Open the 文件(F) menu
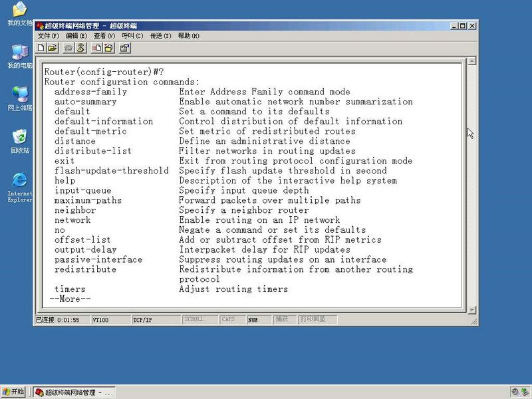 pos(48,36)
